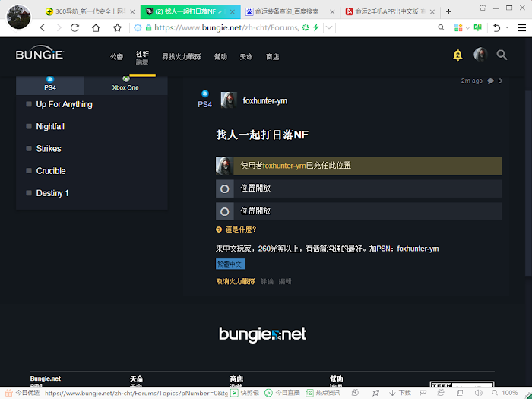Open the notifications bell

coord(458,55)
